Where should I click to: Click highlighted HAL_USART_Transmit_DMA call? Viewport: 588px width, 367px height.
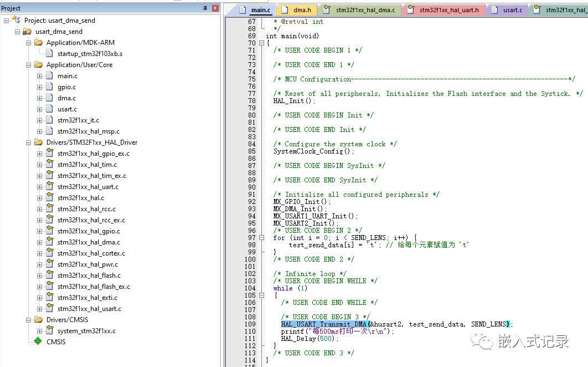324,324
